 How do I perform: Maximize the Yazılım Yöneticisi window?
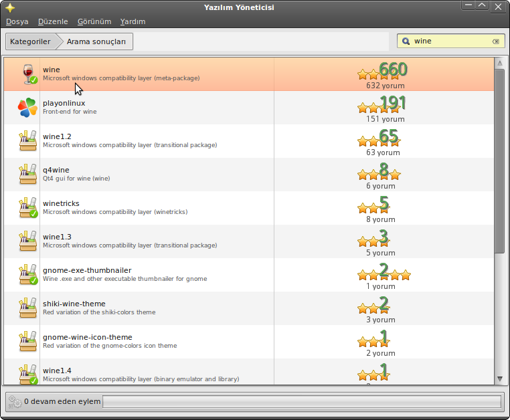(482, 5)
